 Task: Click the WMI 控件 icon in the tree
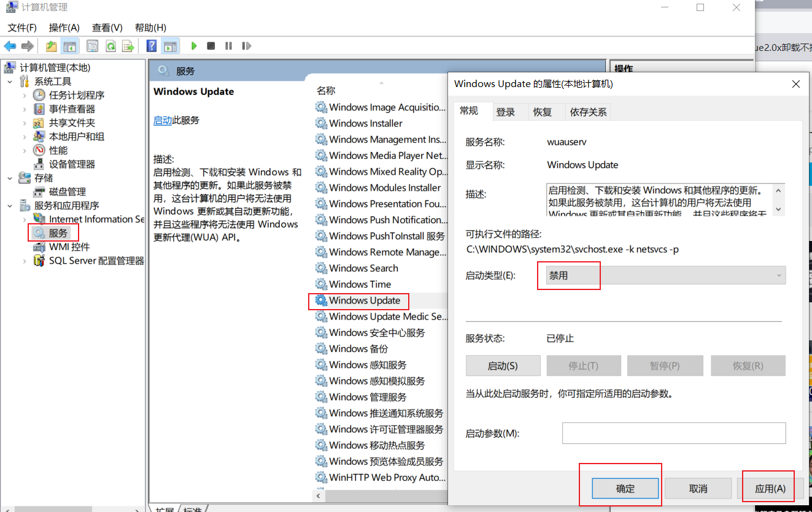pyautogui.click(x=39, y=246)
